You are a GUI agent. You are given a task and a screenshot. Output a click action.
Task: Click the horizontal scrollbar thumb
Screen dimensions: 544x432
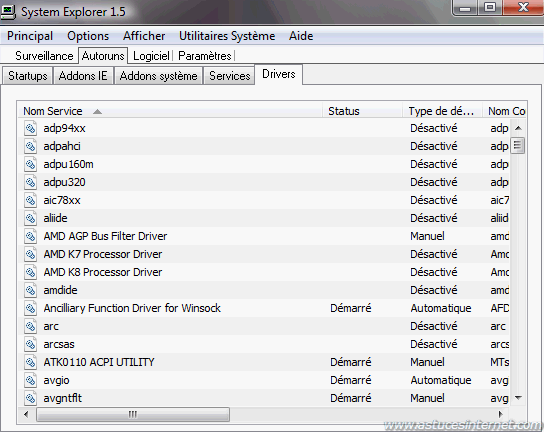133,414
